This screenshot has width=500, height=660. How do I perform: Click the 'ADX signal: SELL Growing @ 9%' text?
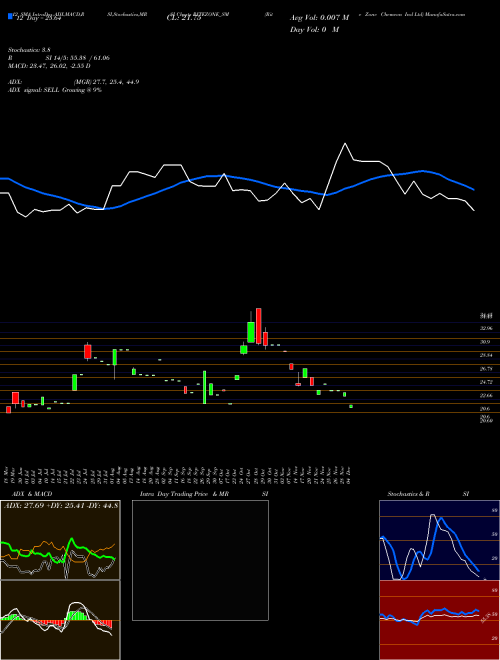click(x=55, y=90)
